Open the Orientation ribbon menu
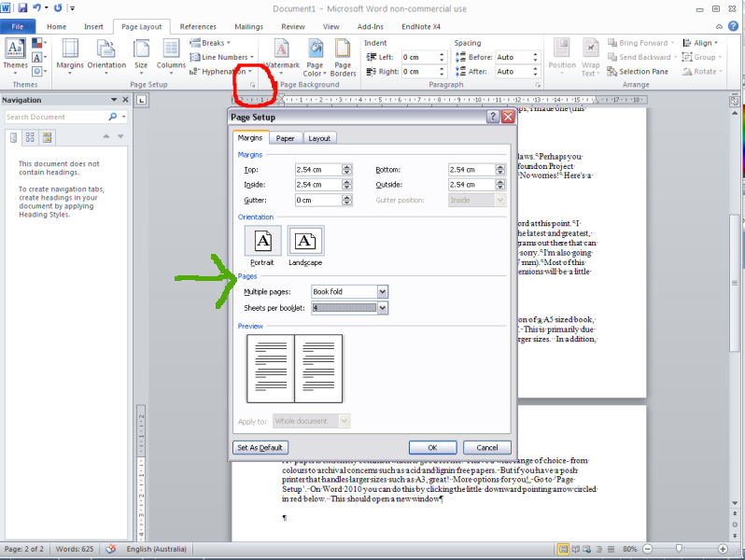Viewport: 745px width, 560px height. point(106,56)
